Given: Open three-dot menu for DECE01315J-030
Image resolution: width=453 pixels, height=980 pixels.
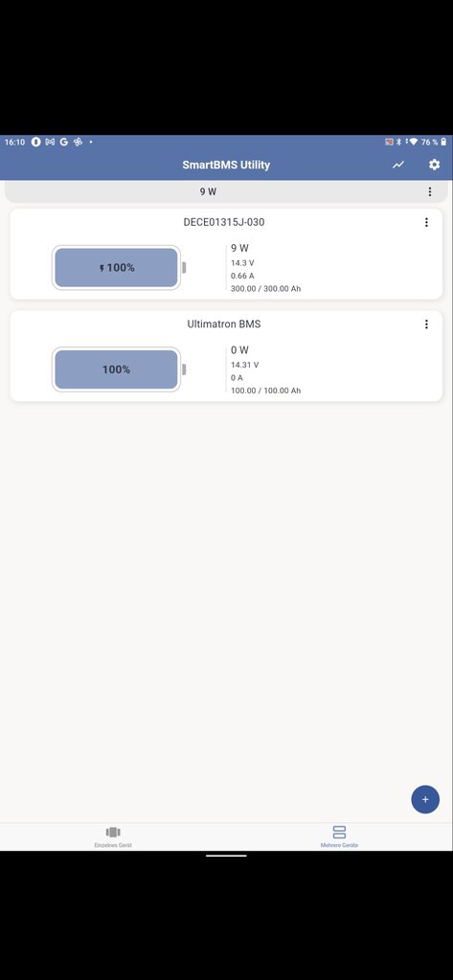Looking at the screenshot, I should [x=427, y=222].
